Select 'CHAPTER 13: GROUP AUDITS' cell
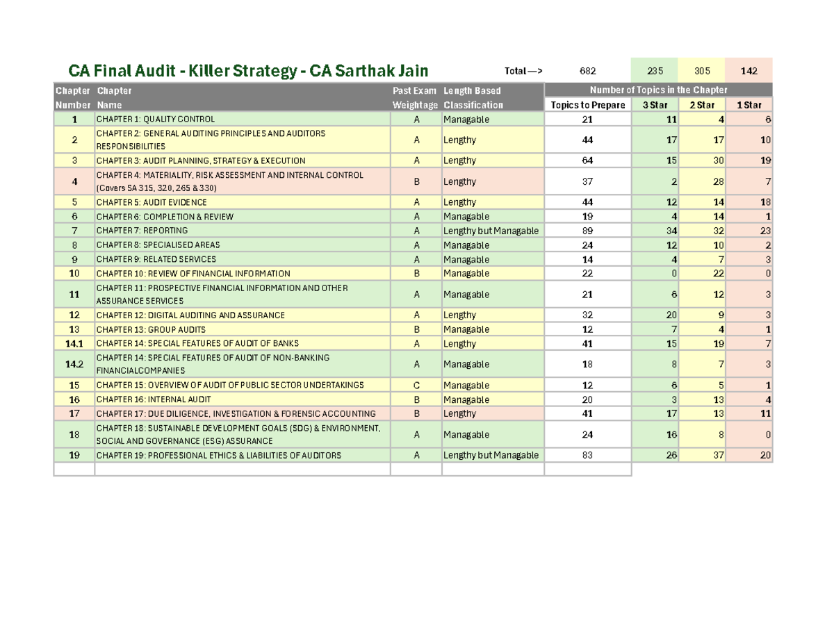The height and width of the screenshot is (644, 834). click(243, 329)
